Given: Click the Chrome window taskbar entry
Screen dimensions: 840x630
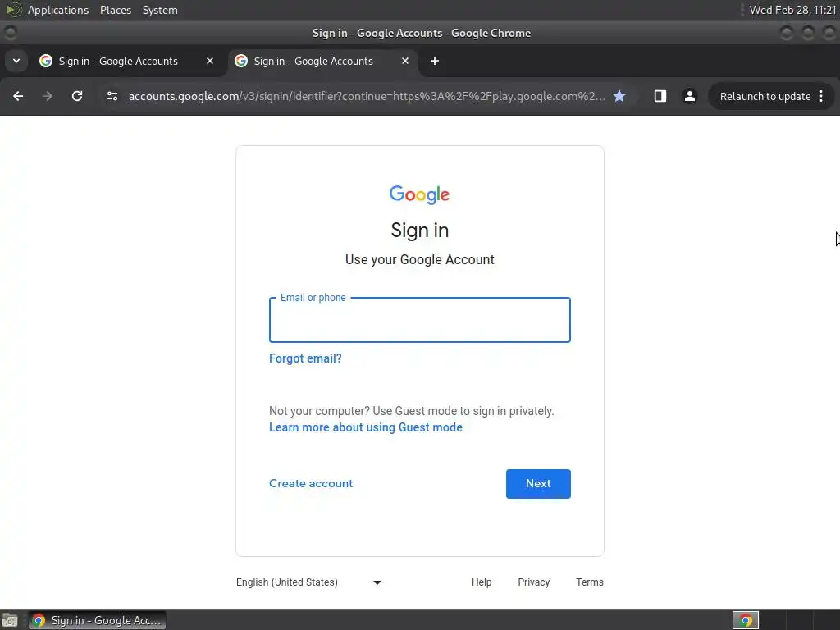Looking at the screenshot, I should (98, 620).
